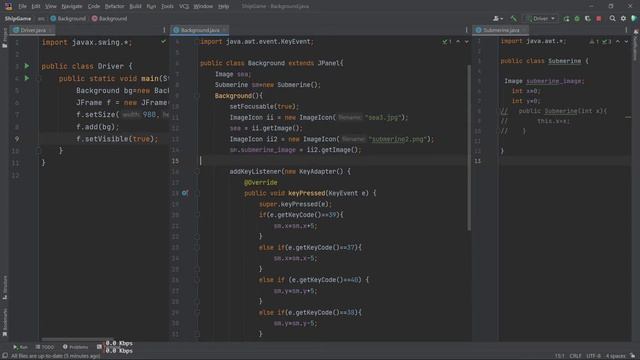Screen dimensions: 640x360
Task: Open the Run tool window
Action: coord(20,347)
